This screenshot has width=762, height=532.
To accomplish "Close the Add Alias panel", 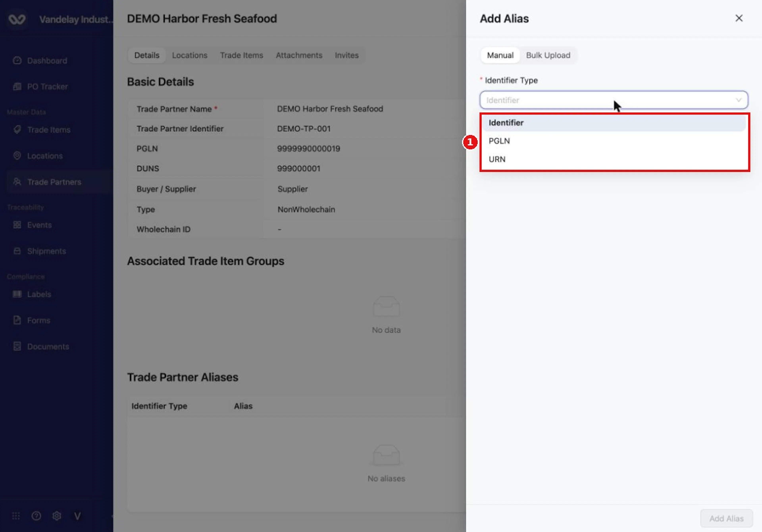I will (x=739, y=18).
